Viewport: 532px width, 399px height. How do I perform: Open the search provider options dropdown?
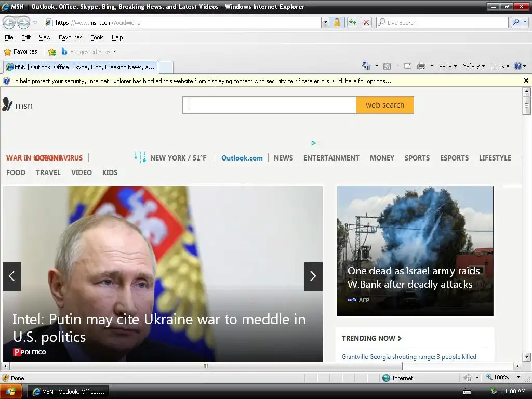click(525, 23)
